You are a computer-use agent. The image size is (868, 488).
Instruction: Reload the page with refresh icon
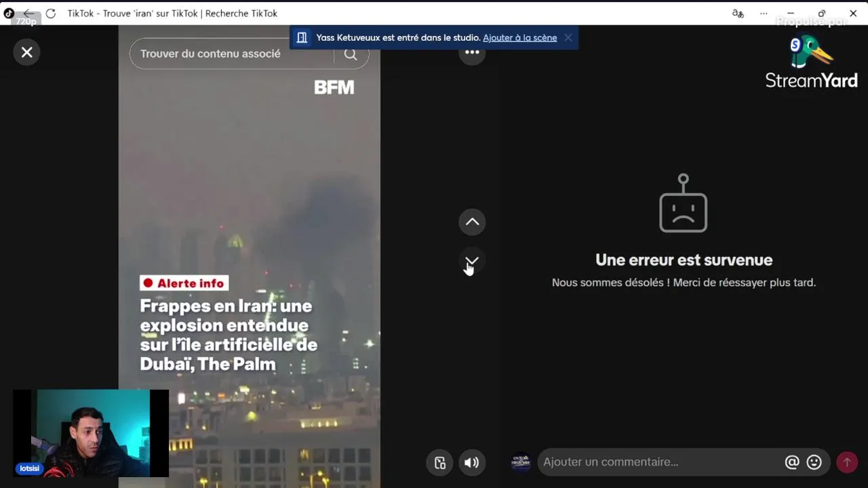(50, 14)
